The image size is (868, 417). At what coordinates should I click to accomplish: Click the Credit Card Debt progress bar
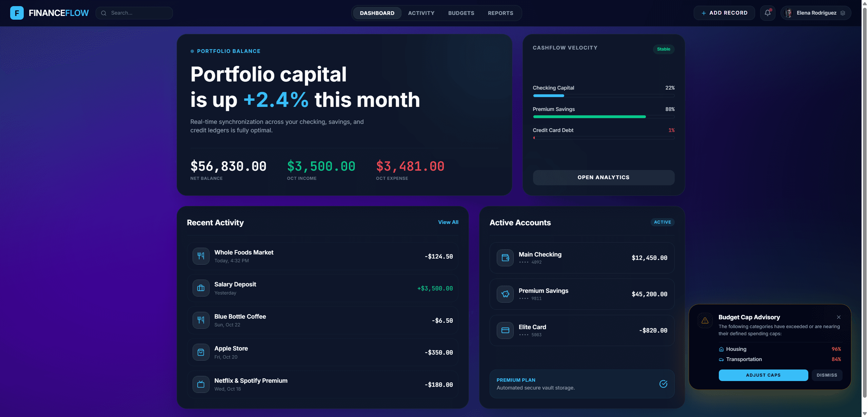click(x=604, y=138)
